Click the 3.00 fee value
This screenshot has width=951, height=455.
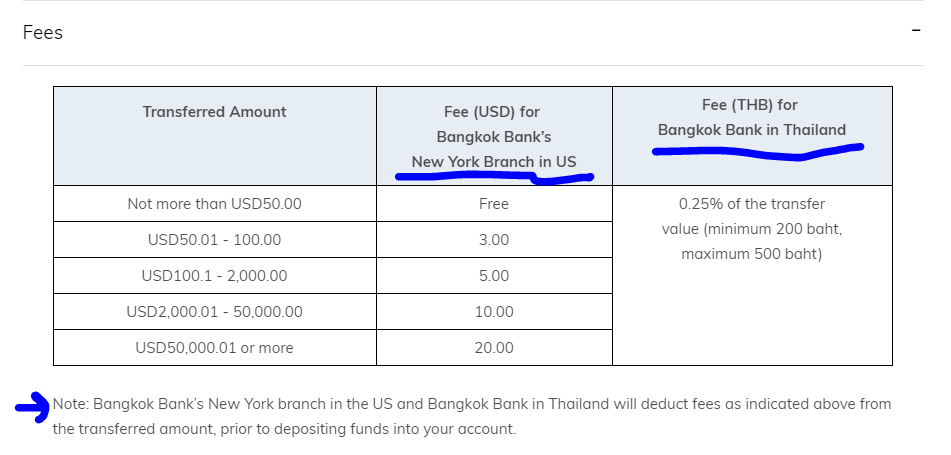[x=494, y=240]
